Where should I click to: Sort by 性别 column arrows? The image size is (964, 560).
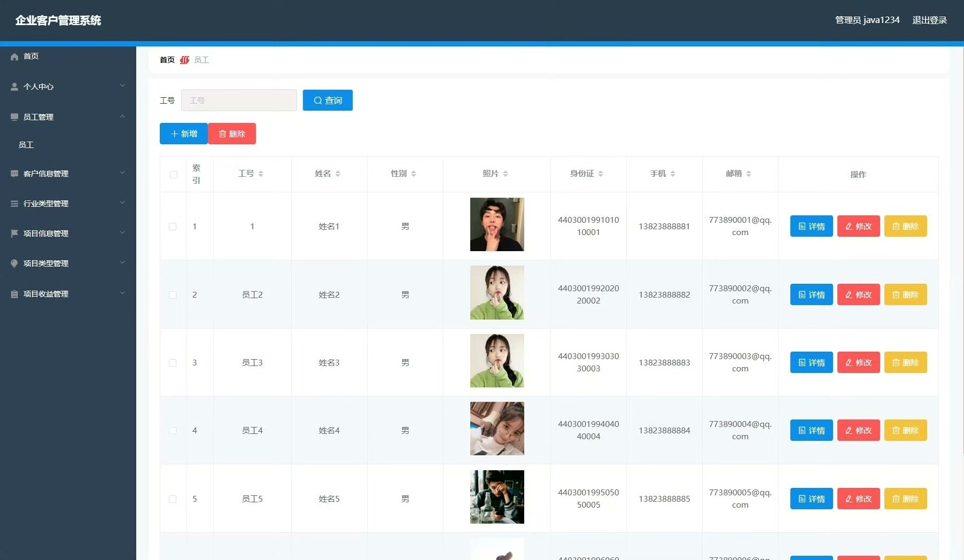click(414, 174)
